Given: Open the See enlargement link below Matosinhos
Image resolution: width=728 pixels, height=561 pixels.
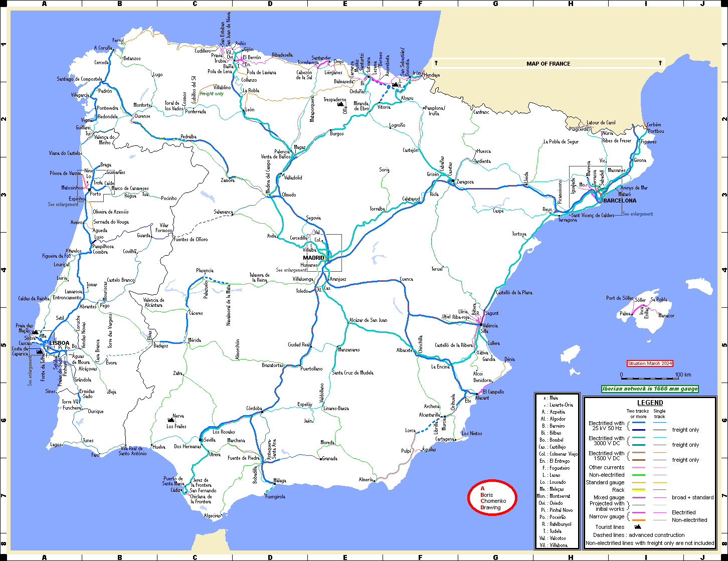Looking at the screenshot, I should click(x=63, y=205).
